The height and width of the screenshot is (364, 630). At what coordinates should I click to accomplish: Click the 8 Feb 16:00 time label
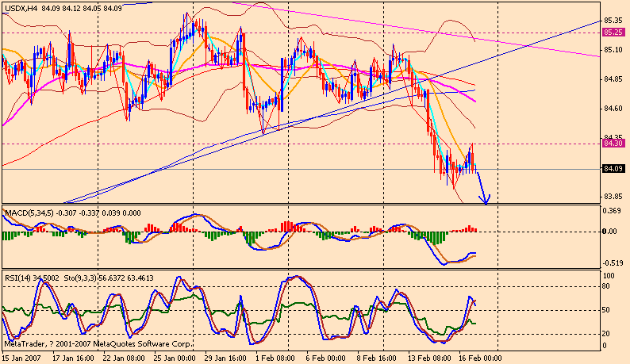(376, 358)
